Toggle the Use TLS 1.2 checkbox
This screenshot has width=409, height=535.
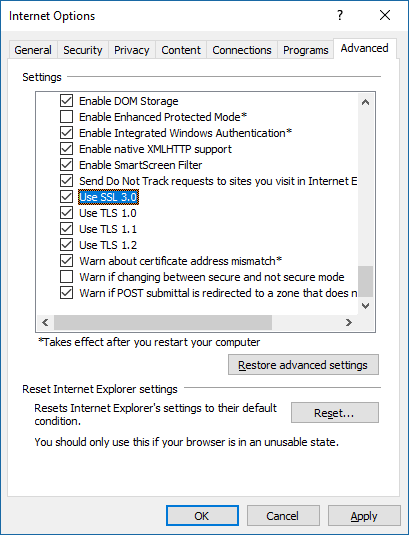tap(67, 245)
